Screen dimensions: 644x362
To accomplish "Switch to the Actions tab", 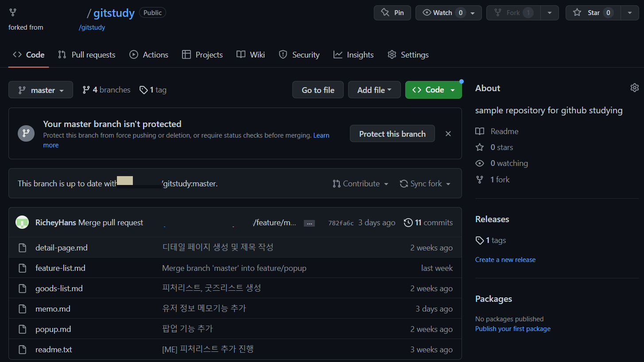I will (149, 55).
